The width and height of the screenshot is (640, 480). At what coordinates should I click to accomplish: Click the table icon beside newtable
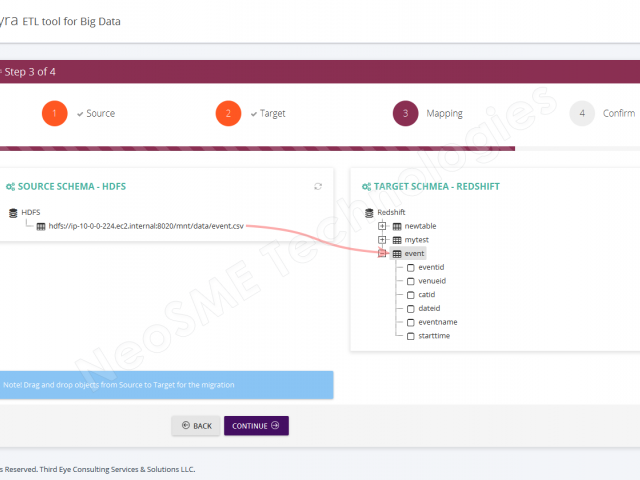pyautogui.click(x=397, y=226)
